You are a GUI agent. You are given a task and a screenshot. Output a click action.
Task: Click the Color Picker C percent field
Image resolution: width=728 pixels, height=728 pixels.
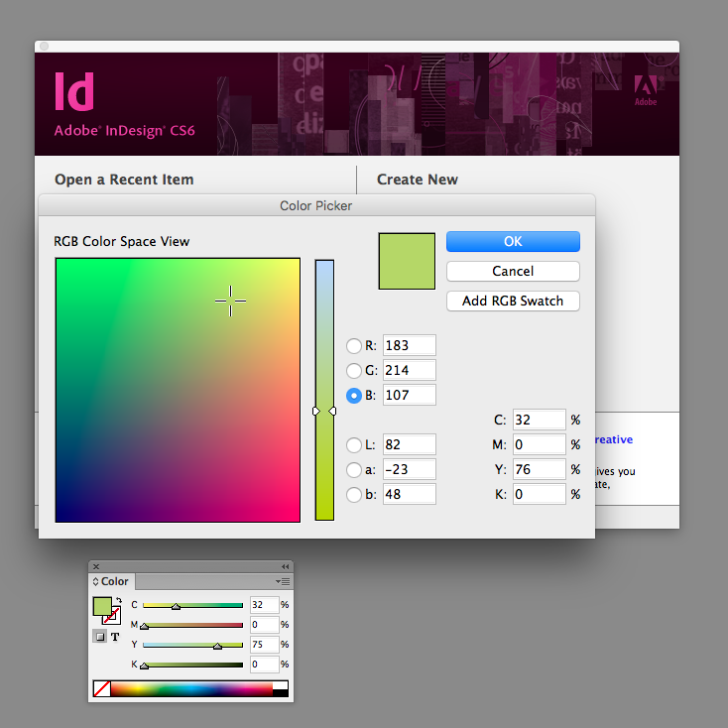point(539,420)
